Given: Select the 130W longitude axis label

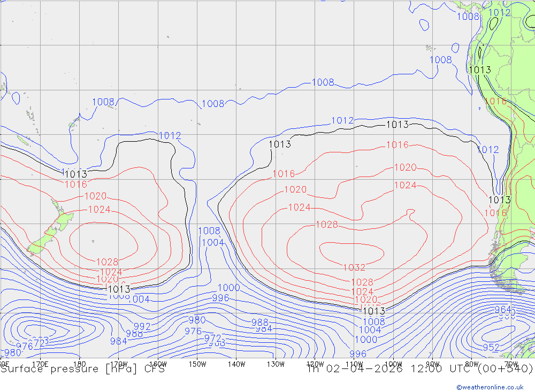Looking at the screenshot, I should 276,364.
